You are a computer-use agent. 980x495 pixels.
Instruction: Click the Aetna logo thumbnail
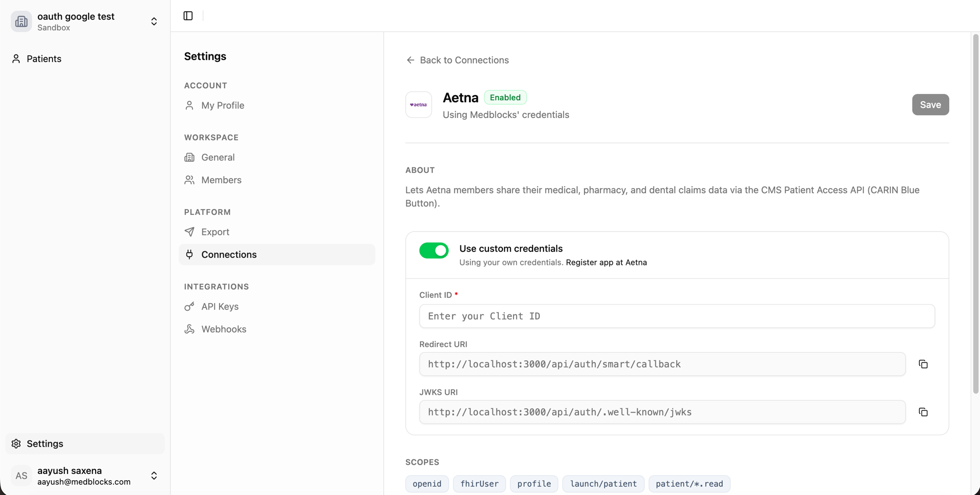tap(418, 105)
